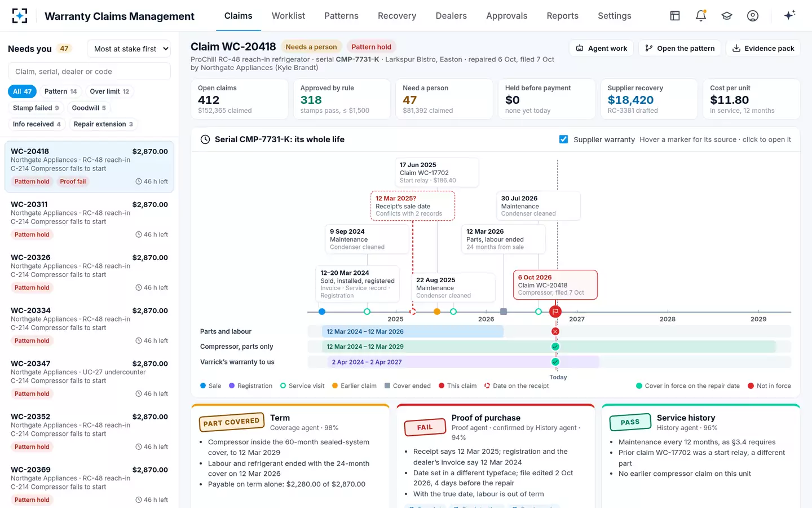Select the orange earlier claim marker
Image resolution: width=812 pixels, height=508 pixels.
pos(437,312)
